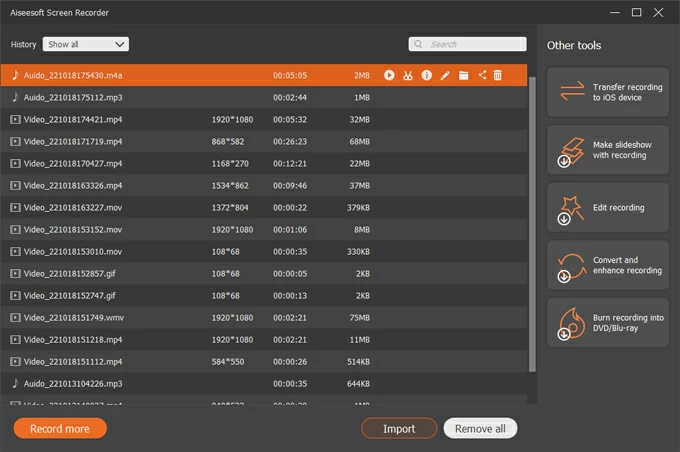This screenshot has width=680, height=452.
Task: Maximize the Aiseesoft Screen Recorder window
Action: tap(636, 12)
